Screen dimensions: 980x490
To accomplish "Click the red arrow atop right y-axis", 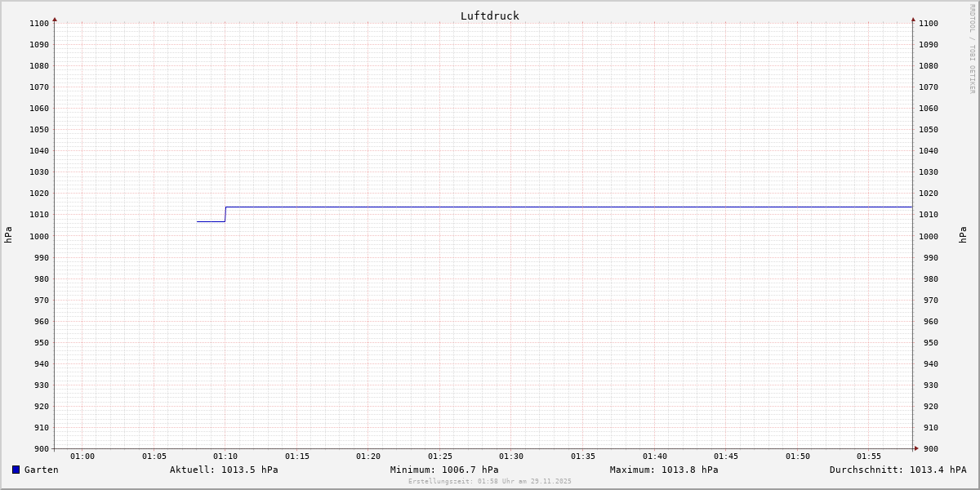I will pyautogui.click(x=913, y=19).
